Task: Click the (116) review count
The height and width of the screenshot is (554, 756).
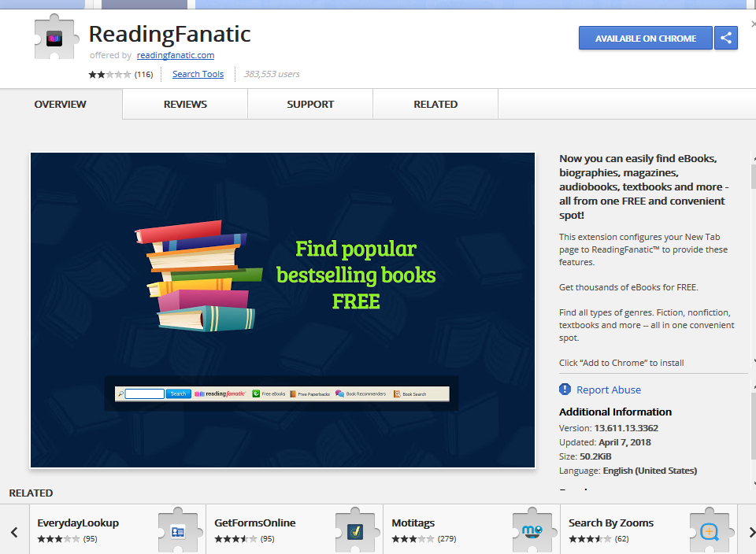Action: click(x=143, y=74)
